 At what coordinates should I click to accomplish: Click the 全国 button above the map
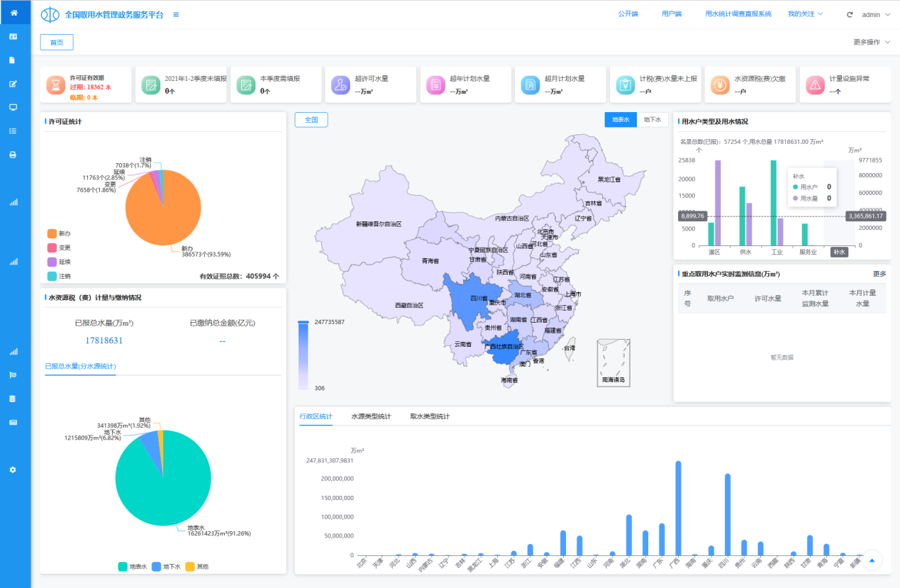tap(311, 120)
